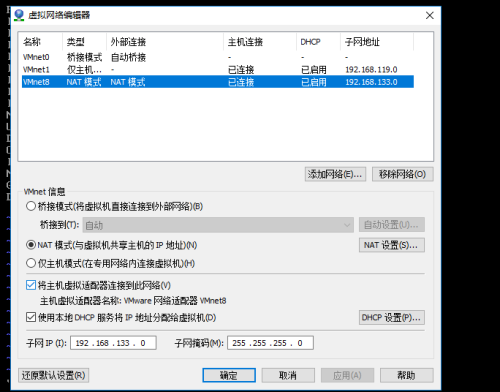Screen dimensions: 500x392
Task: Click 自动桥接 cell in VMnet0 row
Action: click(x=128, y=57)
